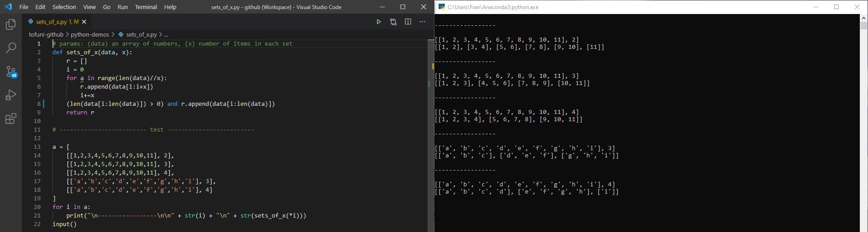Click the python.exe console window icon
The height and width of the screenshot is (232, 868).
pyautogui.click(x=442, y=7)
